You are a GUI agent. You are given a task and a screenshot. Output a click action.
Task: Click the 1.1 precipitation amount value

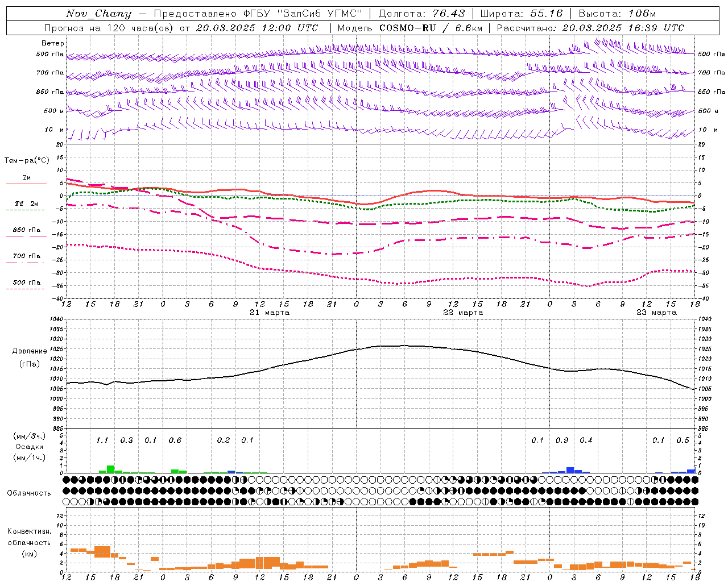tap(102, 440)
